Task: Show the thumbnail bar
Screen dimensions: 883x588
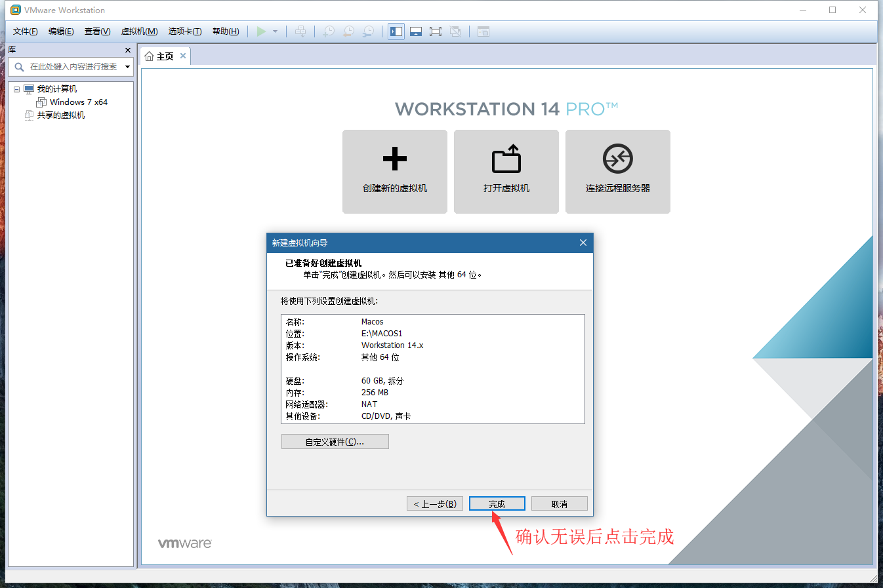Action: pos(416,31)
